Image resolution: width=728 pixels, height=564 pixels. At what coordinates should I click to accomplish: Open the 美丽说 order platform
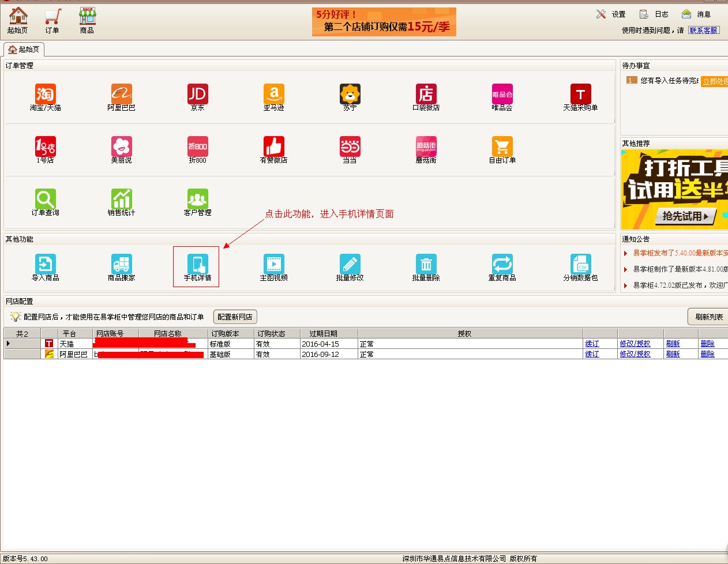pos(122,150)
